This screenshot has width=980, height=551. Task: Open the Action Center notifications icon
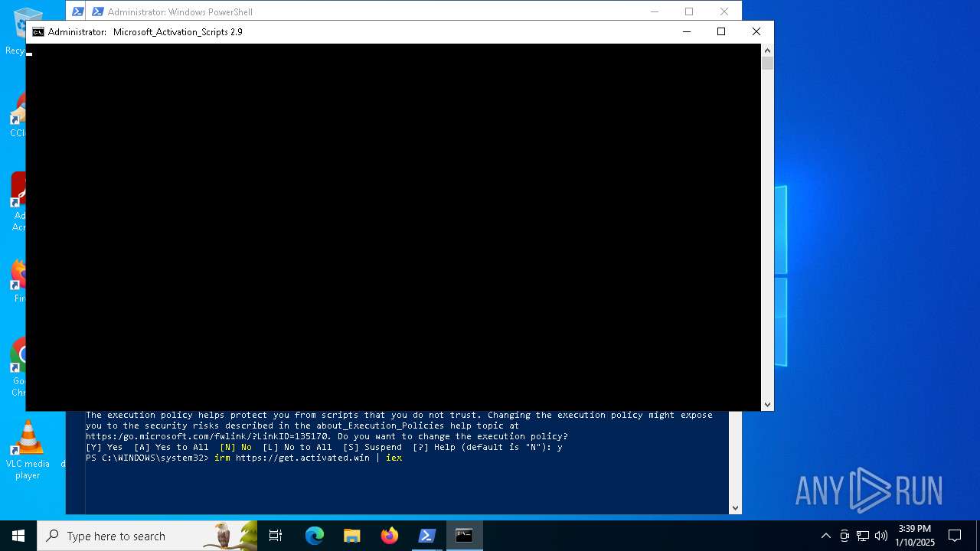955,536
